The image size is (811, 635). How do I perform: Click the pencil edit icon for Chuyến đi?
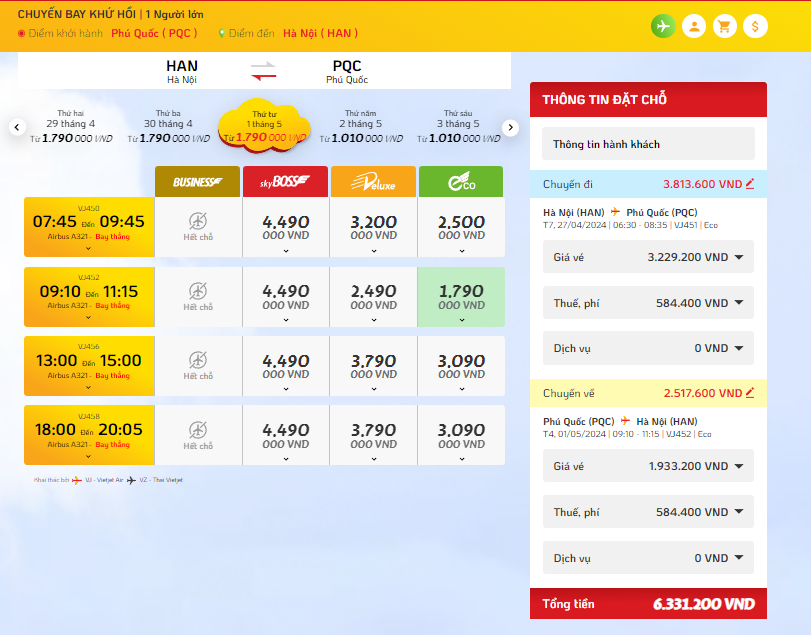[750, 184]
